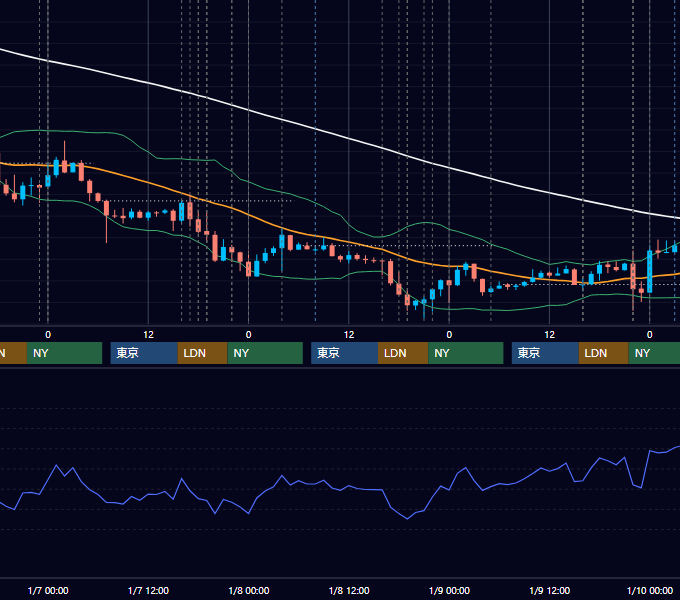Select the 1/10 00:00 date label
This screenshot has width=680, height=600.
(650, 590)
